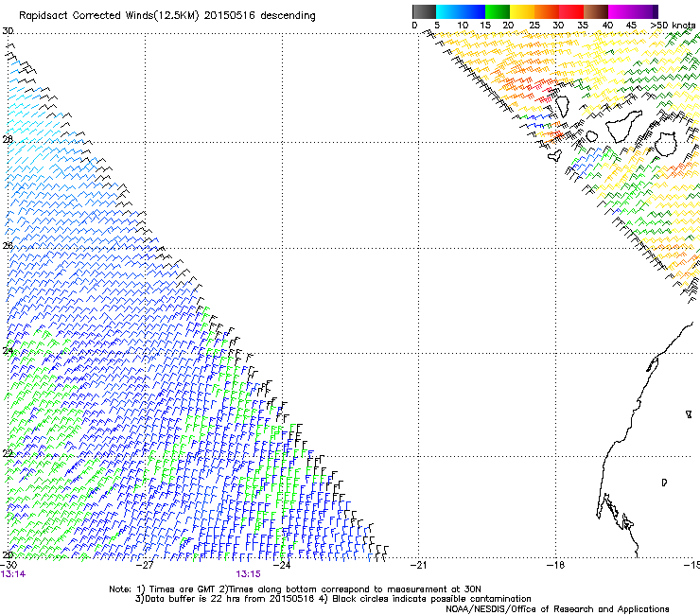This screenshot has width=700, height=615.
Task: Click the latitude label '26' on left axis
Action: pos(8,245)
